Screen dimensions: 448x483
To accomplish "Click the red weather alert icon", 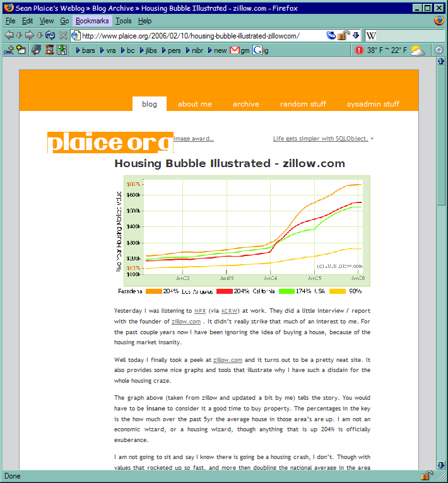I will pyautogui.click(x=359, y=50).
